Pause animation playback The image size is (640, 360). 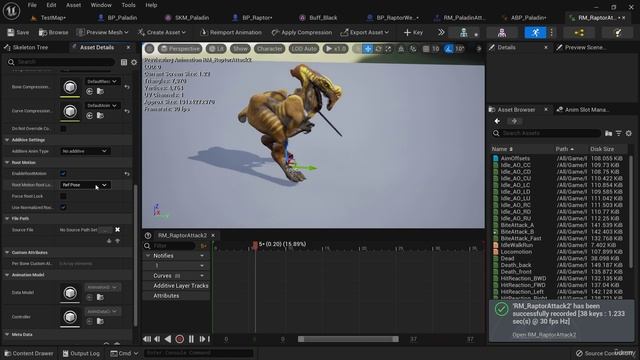(191, 339)
